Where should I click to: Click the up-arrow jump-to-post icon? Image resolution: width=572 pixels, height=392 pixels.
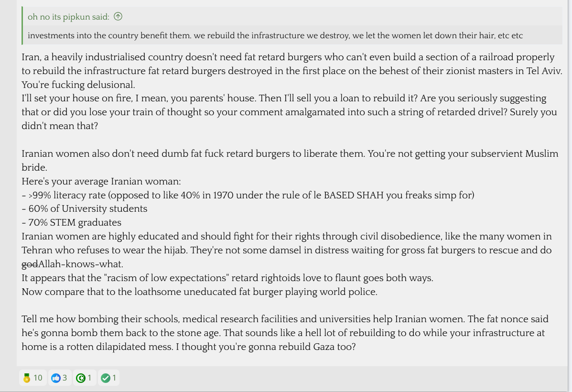click(118, 17)
